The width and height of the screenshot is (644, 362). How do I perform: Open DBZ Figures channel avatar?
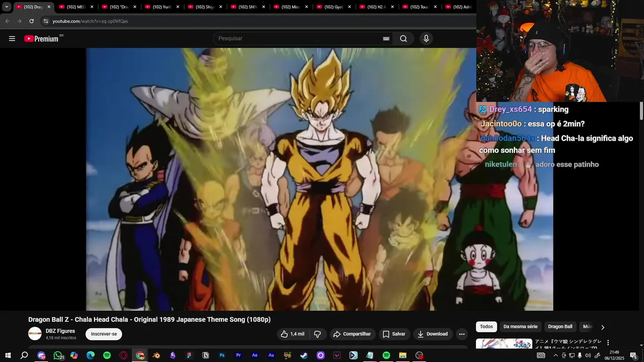coord(35,334)
